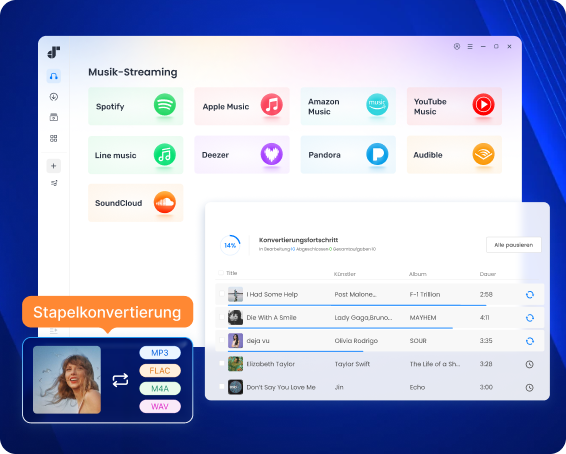Click artist Olivia Rodrigo
Viewport: 566px width, 454px height.
356,341
